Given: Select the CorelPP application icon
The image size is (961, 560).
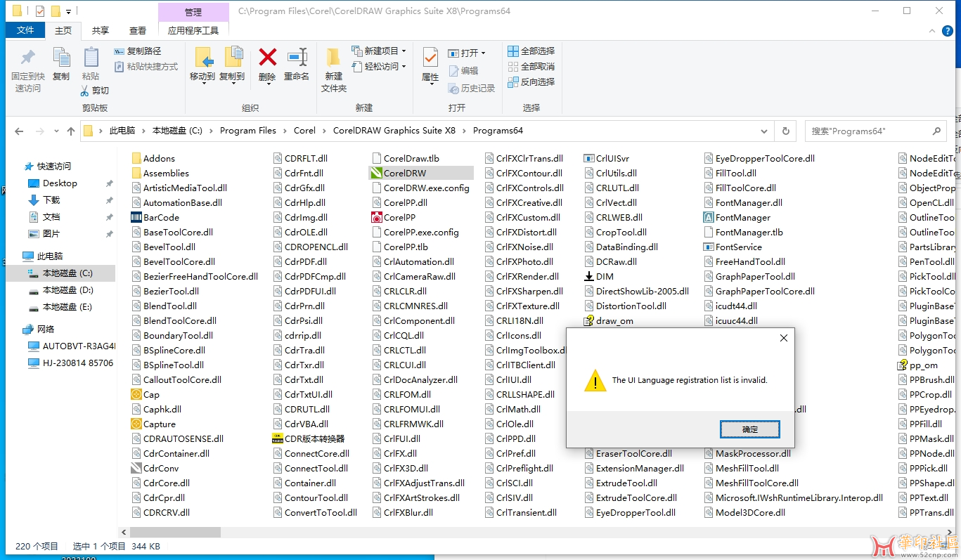Looking at the screenshot, I should click(376, 218).
